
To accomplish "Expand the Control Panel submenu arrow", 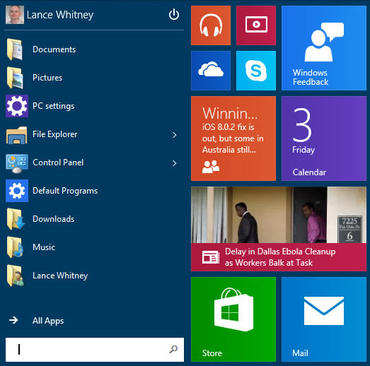I will click(x=174, y=163).
